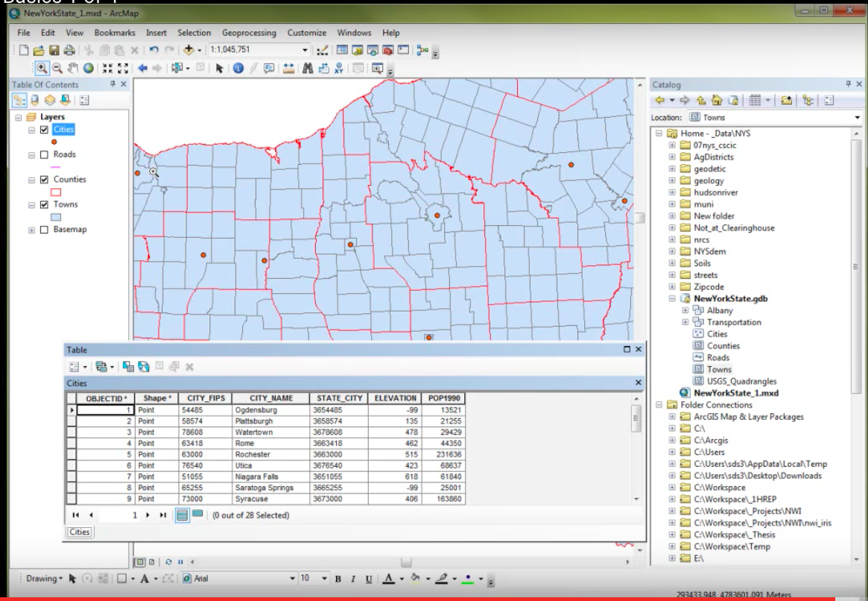Click the CITY_NAME column header
This screenshot has width=868, height=601.
pyautogui.click(x=270, y=398)
